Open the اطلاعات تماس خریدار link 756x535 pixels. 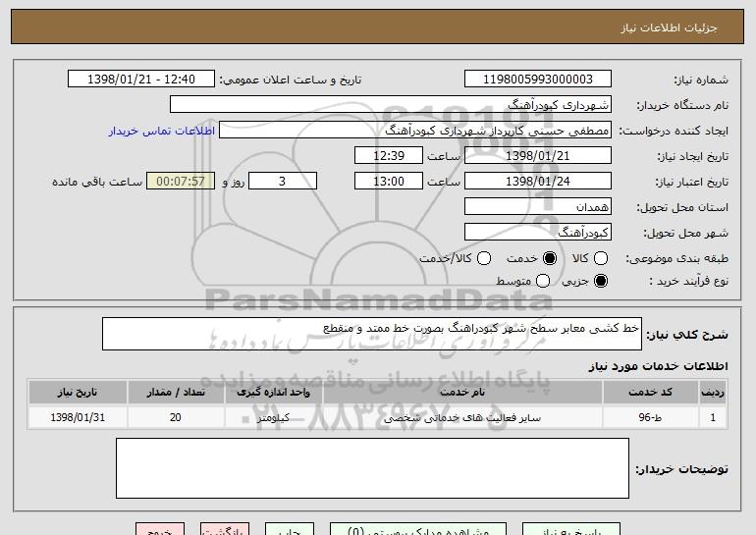pyautogui.click(x=162, y=131)
